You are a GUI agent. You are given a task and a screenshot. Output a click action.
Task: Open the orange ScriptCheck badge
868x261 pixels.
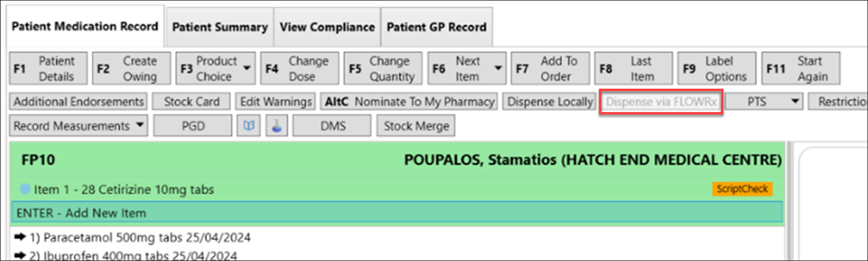pyautogui.click(x=742, y=189)
